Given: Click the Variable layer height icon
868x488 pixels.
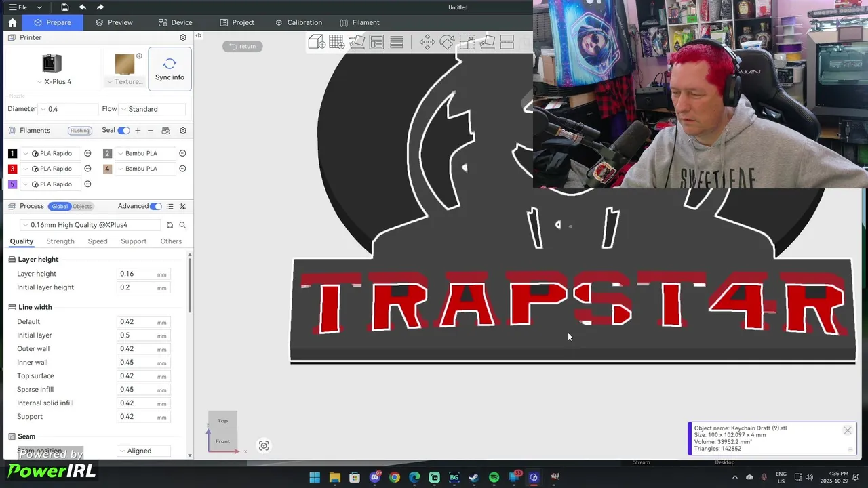Looking at the screenshot, I should 397,43.
